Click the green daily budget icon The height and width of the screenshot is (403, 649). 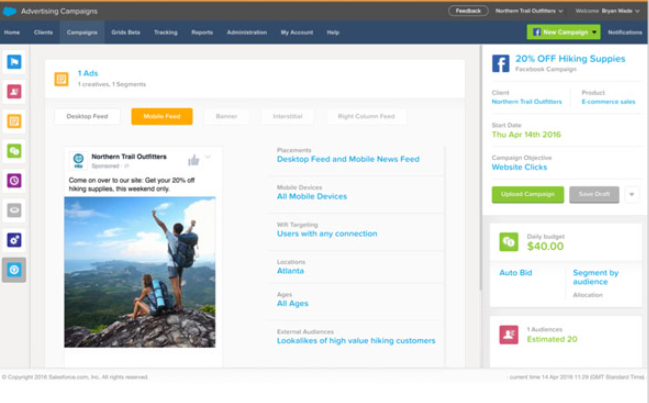point(509,242)
